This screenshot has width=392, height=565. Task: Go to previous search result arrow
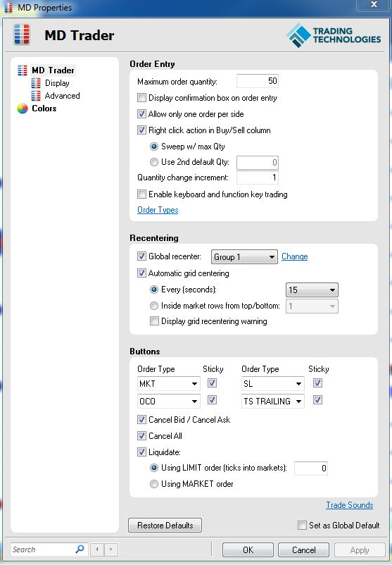tap(97, 550)
